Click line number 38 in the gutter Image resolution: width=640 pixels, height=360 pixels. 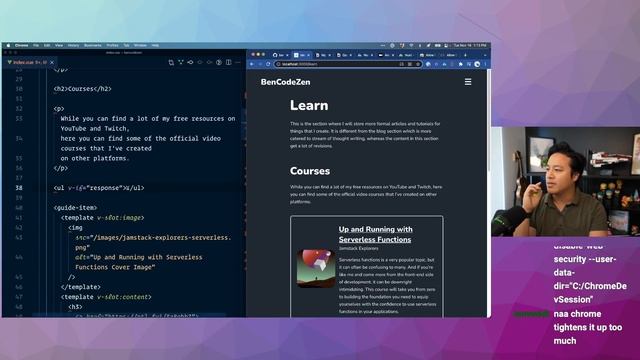(x=19, y=188)
